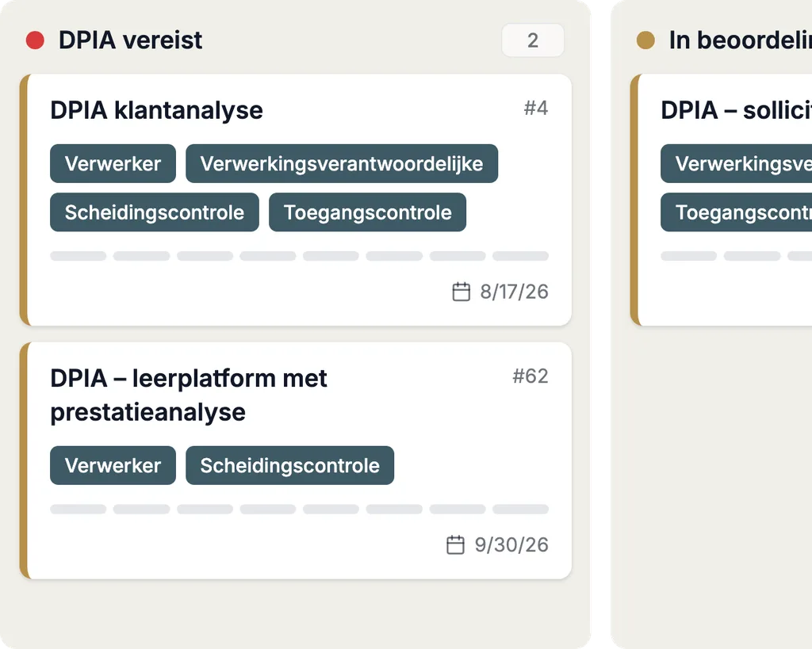
Task: Click first progress segment on klantanalyse card
Action: tap(79, 256)
